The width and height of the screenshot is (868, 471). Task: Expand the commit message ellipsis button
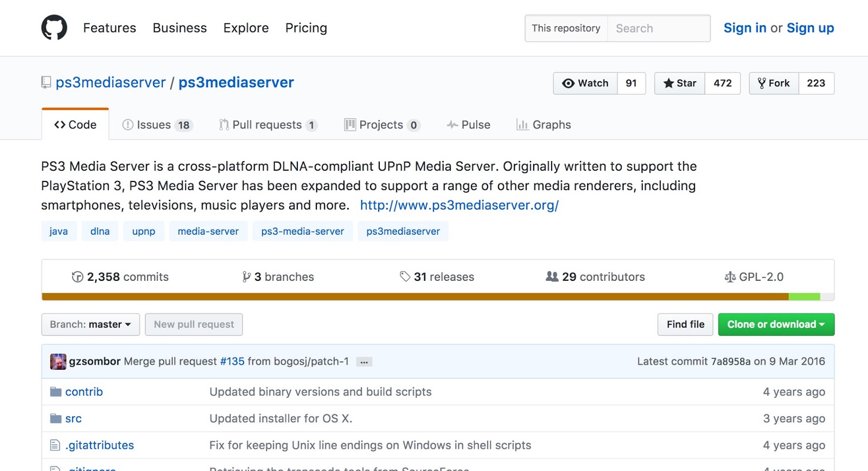pos(364,362)
